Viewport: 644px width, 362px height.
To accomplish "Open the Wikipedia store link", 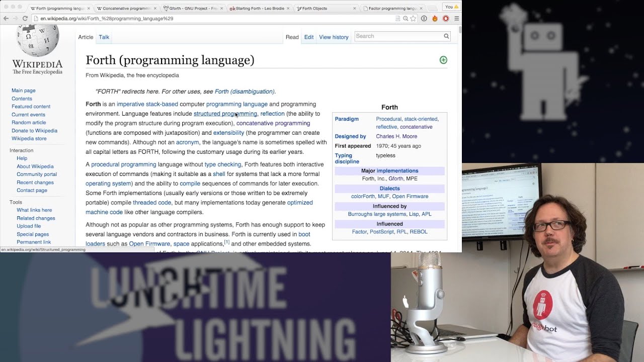I will pyautogui.click(x=29, y=138).
